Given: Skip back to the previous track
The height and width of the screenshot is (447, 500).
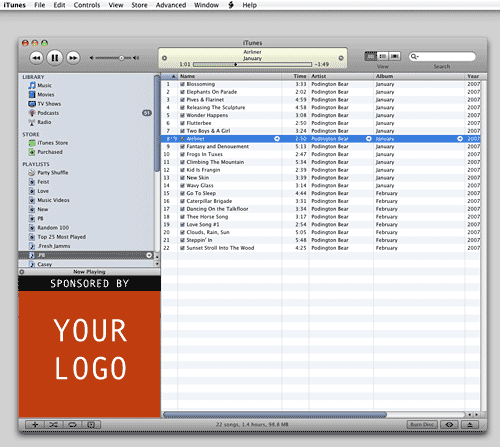Looking at the screenshot, I should tap(36, 58).
